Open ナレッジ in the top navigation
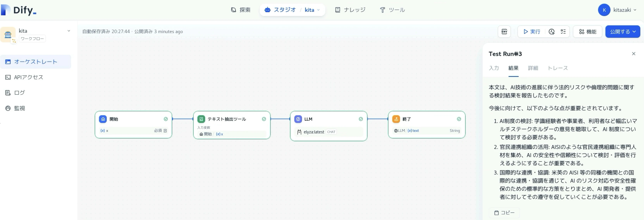 (x=350, y=10)
